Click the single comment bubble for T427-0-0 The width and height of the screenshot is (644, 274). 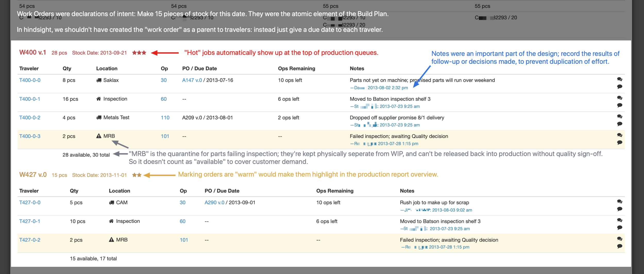pyautogui.click(x=620, y=209)
